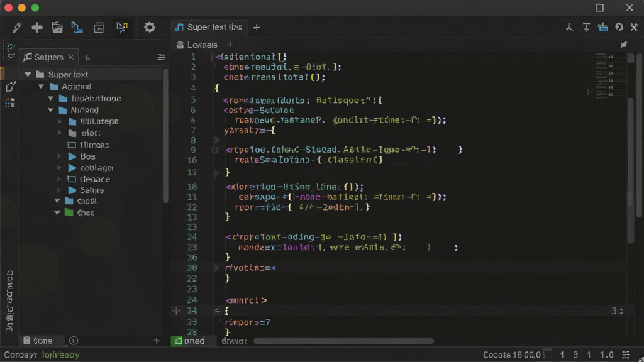Click the pencil edit icon in left strip
644x362 pixels.
click(11, 87)
